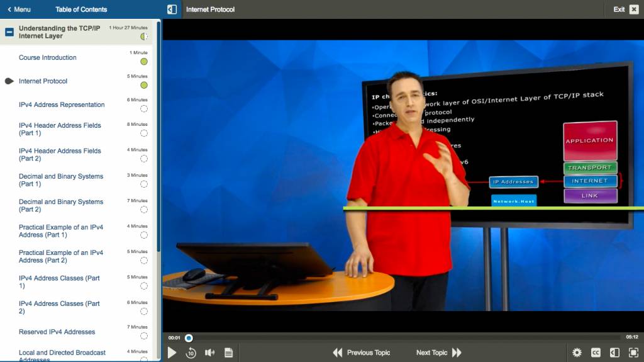
Task: Seek to the middle of the progress bar
Action: (403, 338)
